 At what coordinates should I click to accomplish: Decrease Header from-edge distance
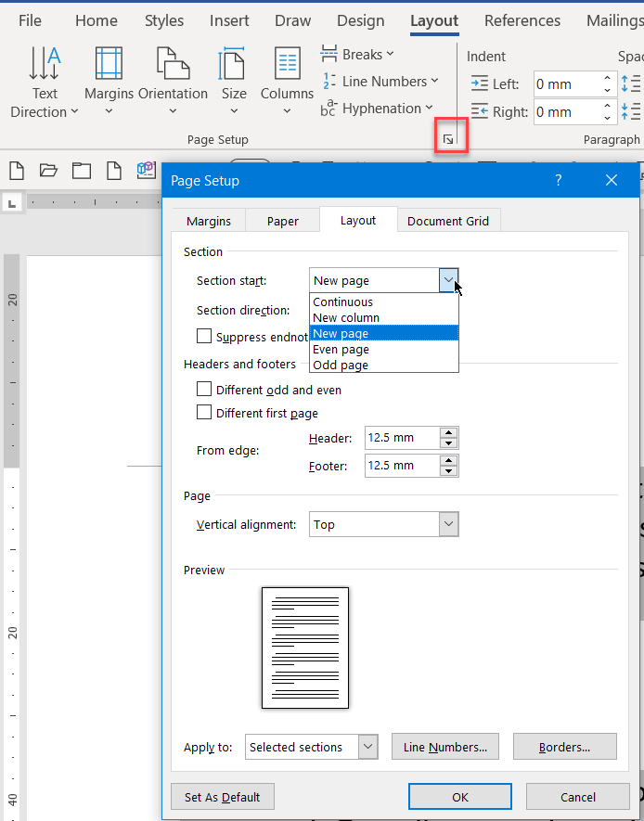[449, 443]
